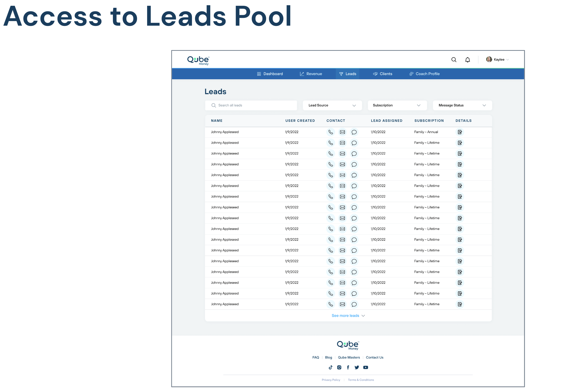The height and width of the screenshot is (392, 579).
Task: Expand See more leads
Action: point(348,316)
